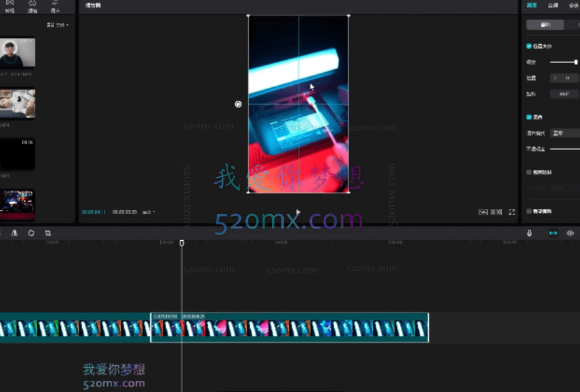Viewport: 580px width, 392px height.
Task: Uncheck the blend checkbox
Action: [529, 117]
